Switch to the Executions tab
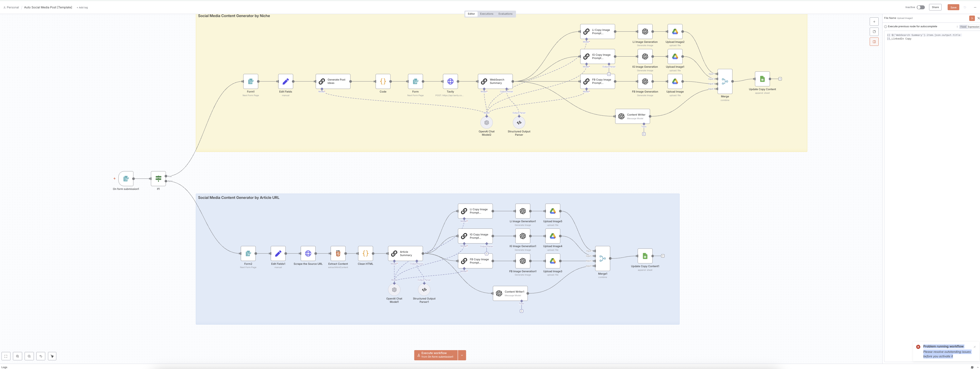980x369 pixels. (x=486, y=14)
